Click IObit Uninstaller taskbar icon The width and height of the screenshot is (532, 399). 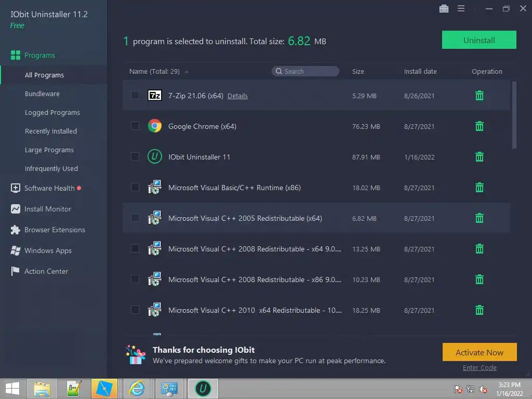(x=203, y=389)
